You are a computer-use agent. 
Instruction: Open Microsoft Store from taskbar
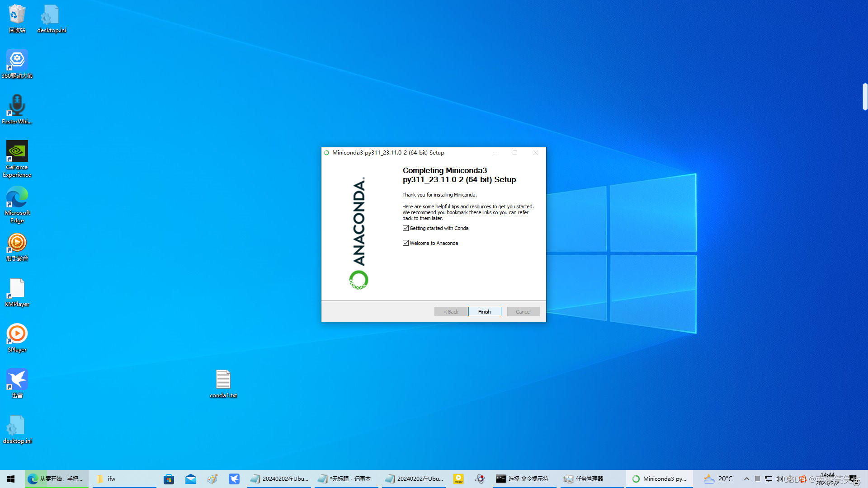pos(169,479)
